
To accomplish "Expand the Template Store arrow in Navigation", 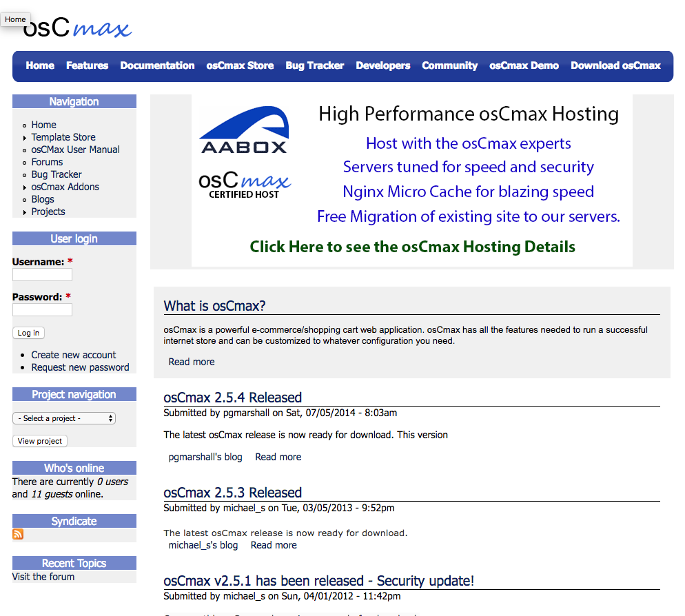I will 25,138.
